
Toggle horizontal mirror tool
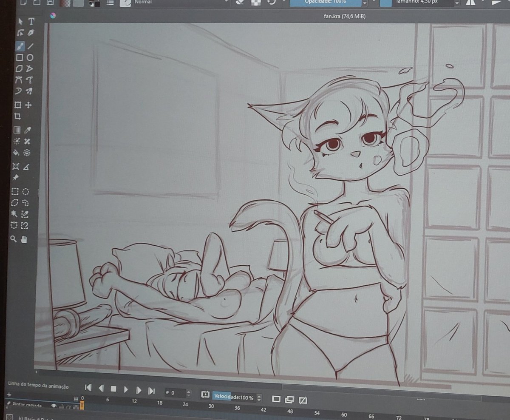[x=470, y=3]
